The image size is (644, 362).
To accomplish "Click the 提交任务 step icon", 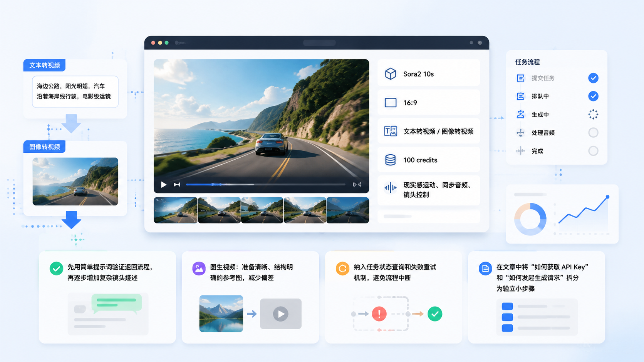I will tap(520, 78).
